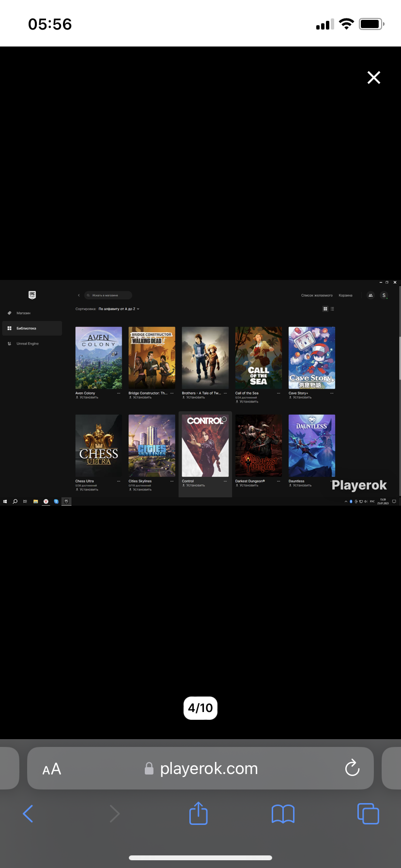Viewport: 401px width, 868px height.
Task: Click the Epic Games logo icon
Action: coord(32,294)
